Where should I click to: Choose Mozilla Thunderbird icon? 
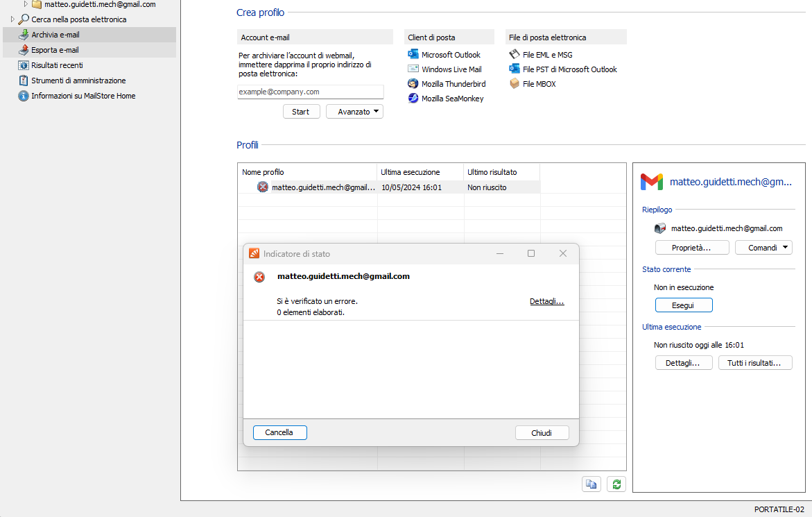point(413,84)
